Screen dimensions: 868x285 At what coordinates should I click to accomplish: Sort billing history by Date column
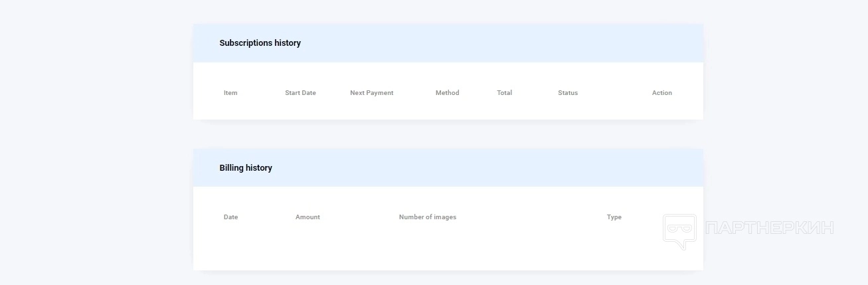[x=230, y=217]
